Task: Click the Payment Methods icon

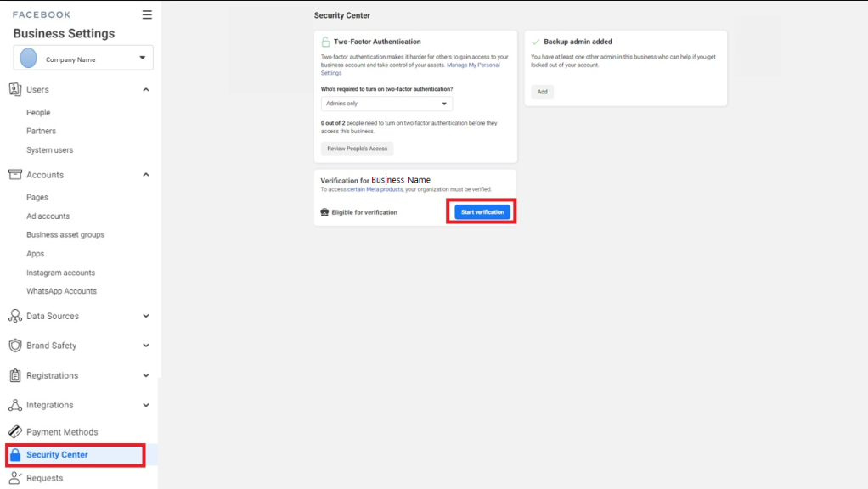Action: point(14,431)
